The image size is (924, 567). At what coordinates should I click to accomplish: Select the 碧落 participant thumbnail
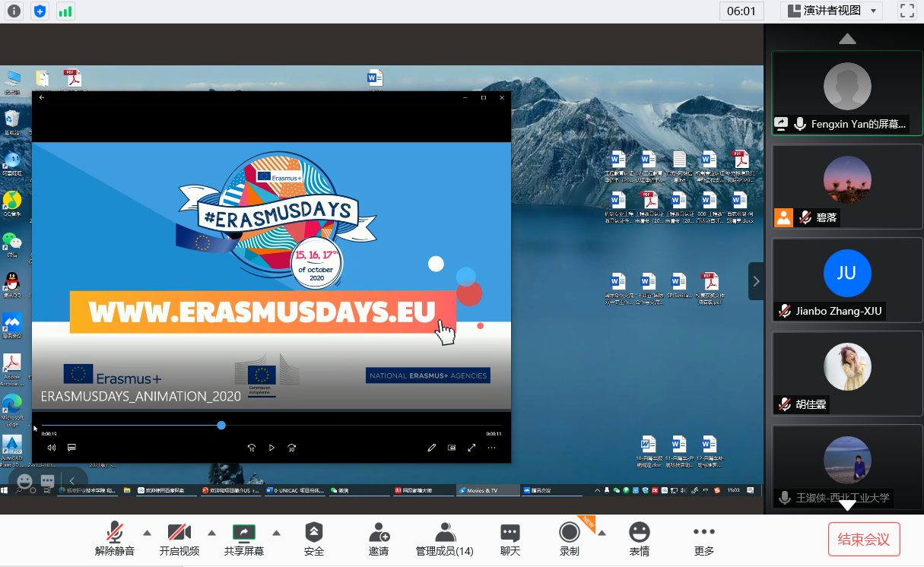[847, 187]
